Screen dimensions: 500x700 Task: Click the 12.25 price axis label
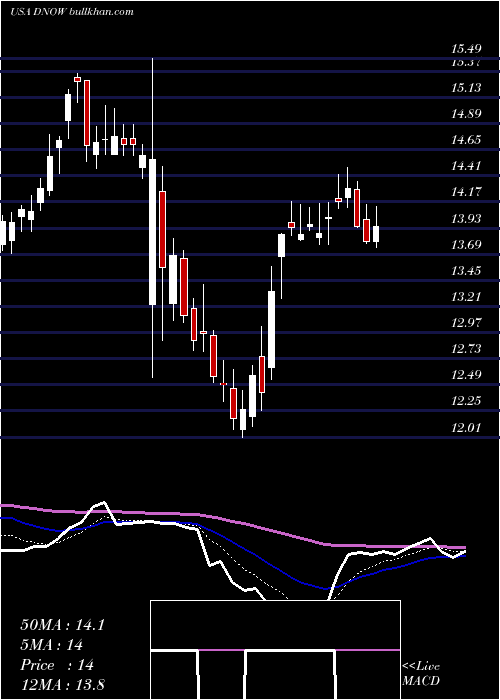tap(467, 401)
